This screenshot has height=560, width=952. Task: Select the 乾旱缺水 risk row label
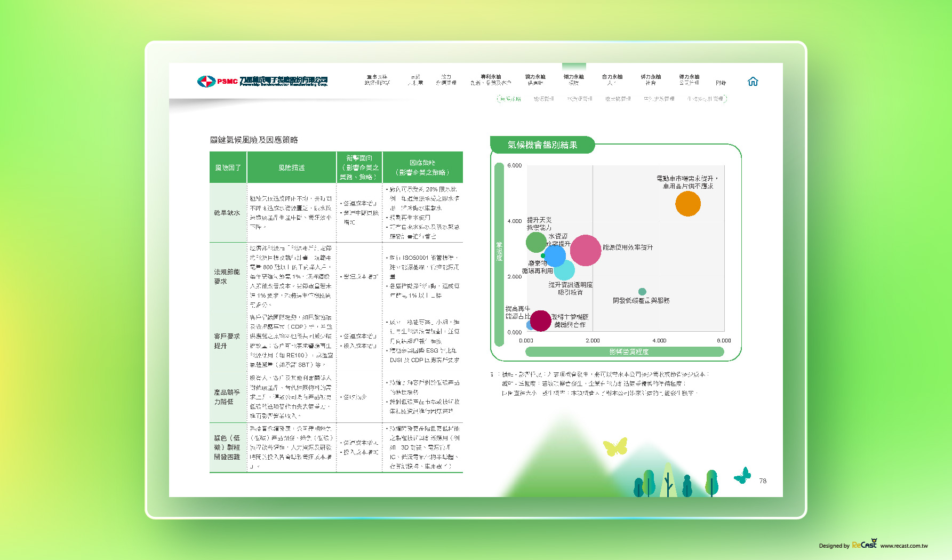click(227, 213)
